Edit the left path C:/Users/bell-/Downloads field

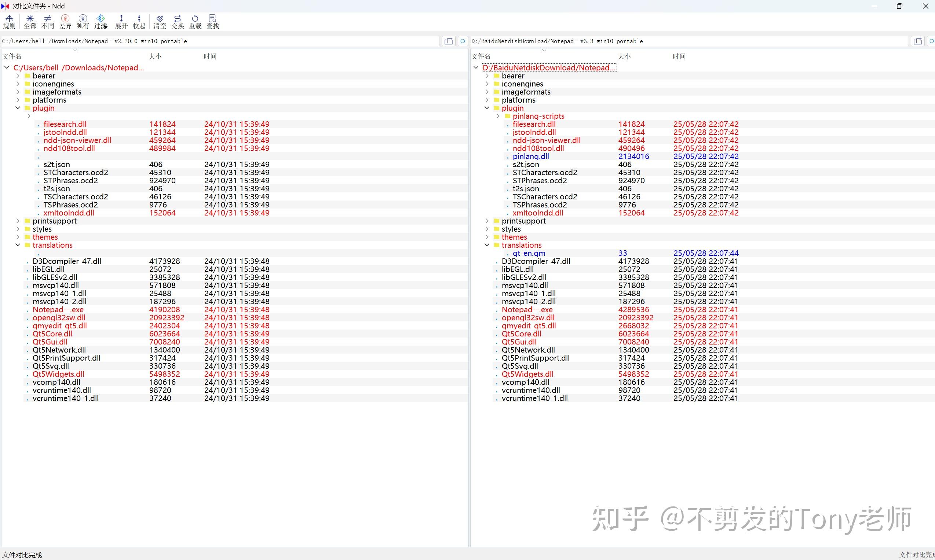coord(220,41)
